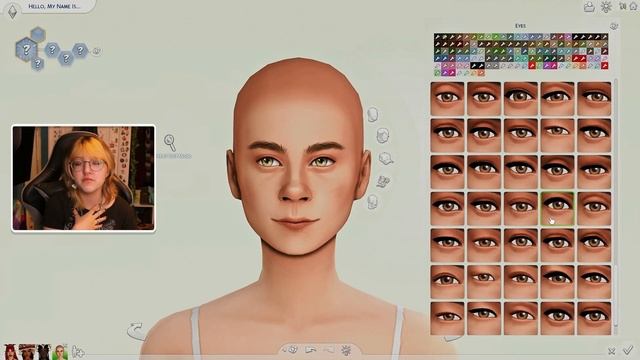Click the third icon in the top-right cluster
The width and height of the screenshot is (640, 360).
point(622,6)
